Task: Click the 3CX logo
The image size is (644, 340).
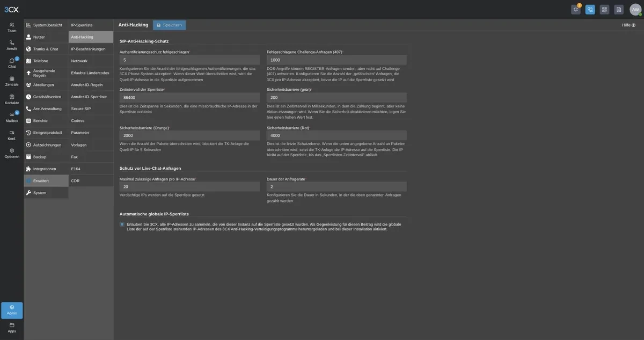Action: coord(12,9)
